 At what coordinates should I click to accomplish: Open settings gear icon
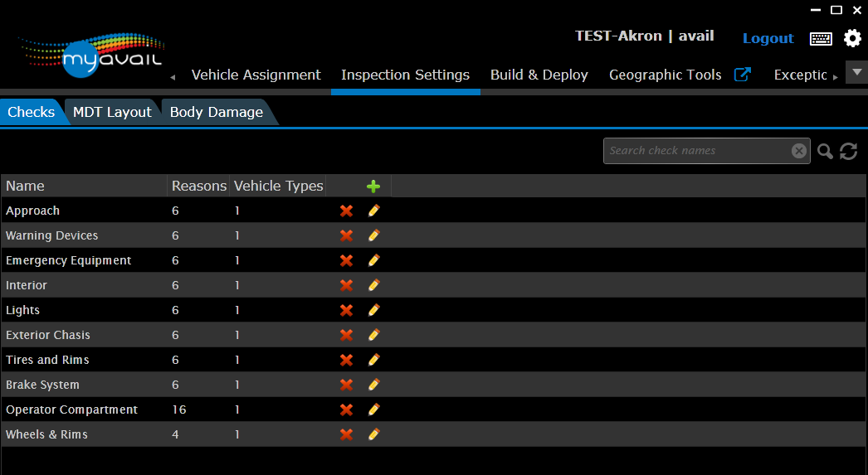point(852,38)
